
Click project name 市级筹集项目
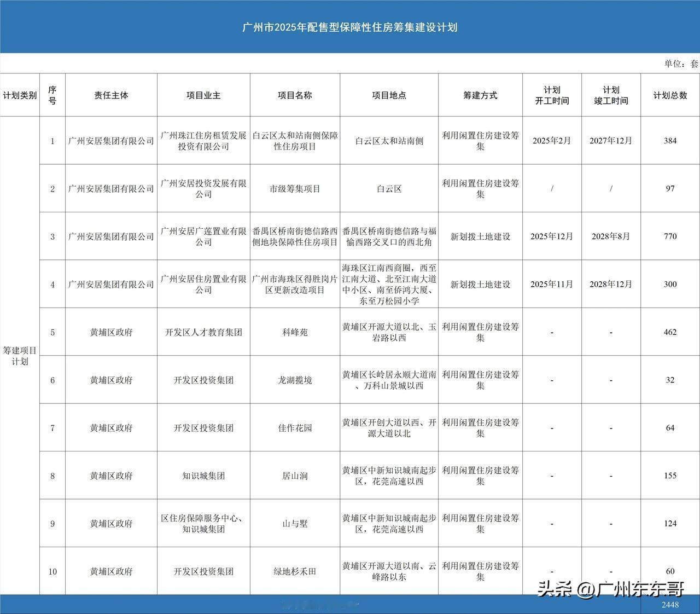point(295,189)
